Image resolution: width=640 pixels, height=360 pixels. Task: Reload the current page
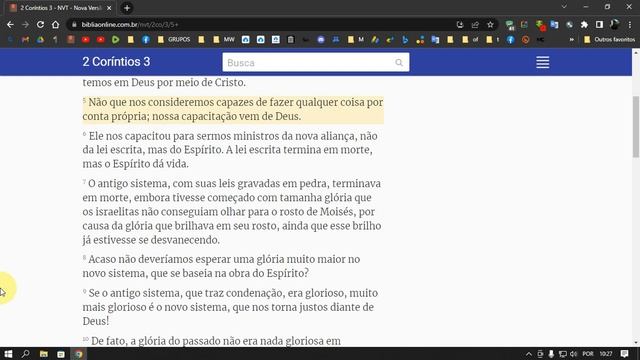click(x=40, y=24)
